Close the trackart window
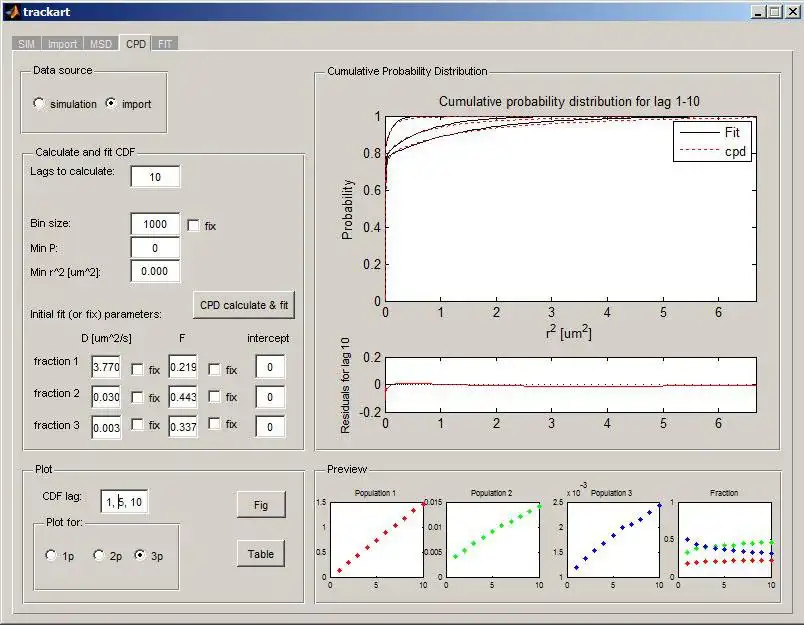 tap(793, 12)
